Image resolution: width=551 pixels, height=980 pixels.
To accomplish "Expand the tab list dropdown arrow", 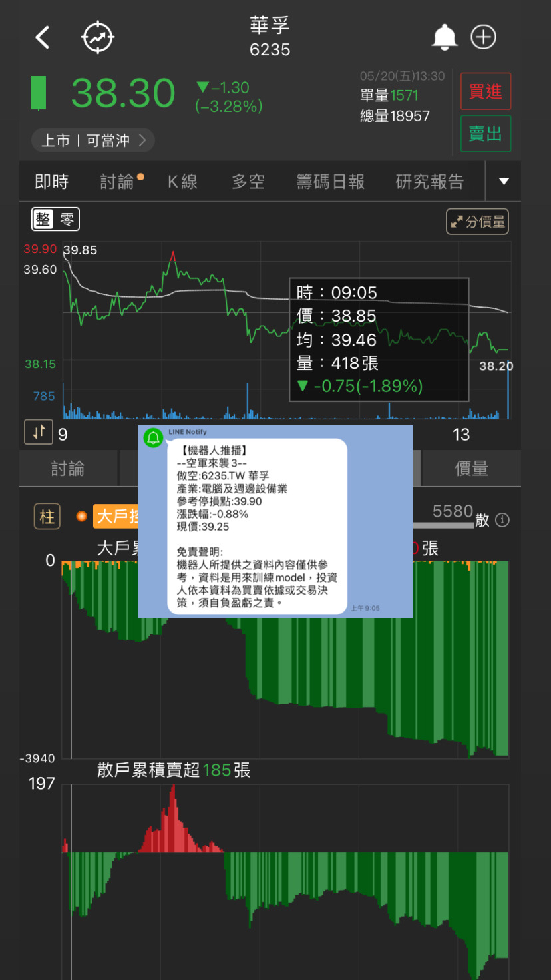I will [504, 182].
